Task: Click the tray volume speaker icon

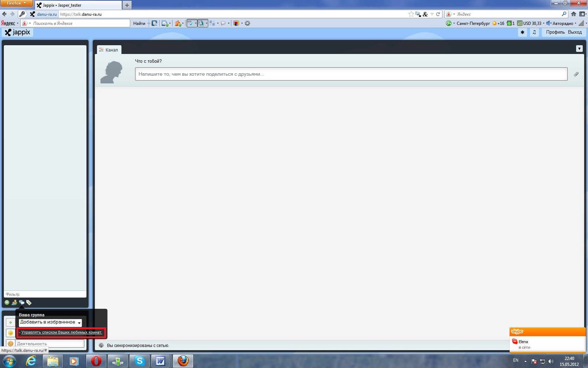Action: (x=551, y=361)
